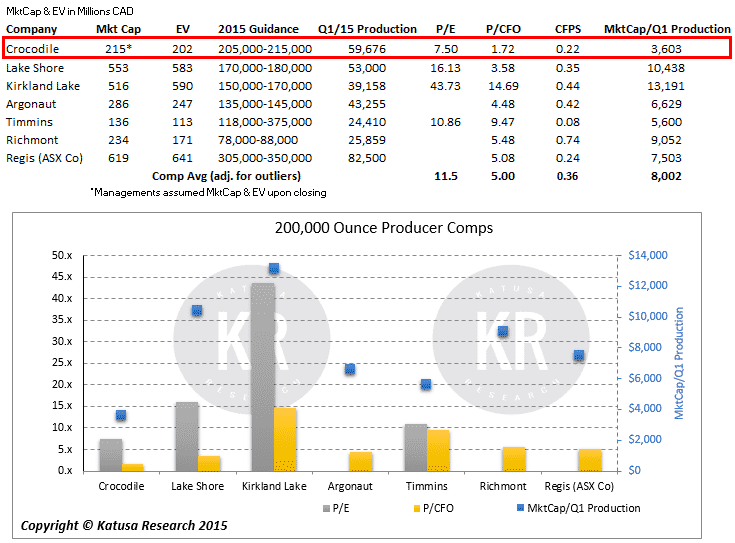This screenshot has height=543, width=735.
Task: Click the MktCap/Q1 Production column header
Action: (x=667, y=29)
